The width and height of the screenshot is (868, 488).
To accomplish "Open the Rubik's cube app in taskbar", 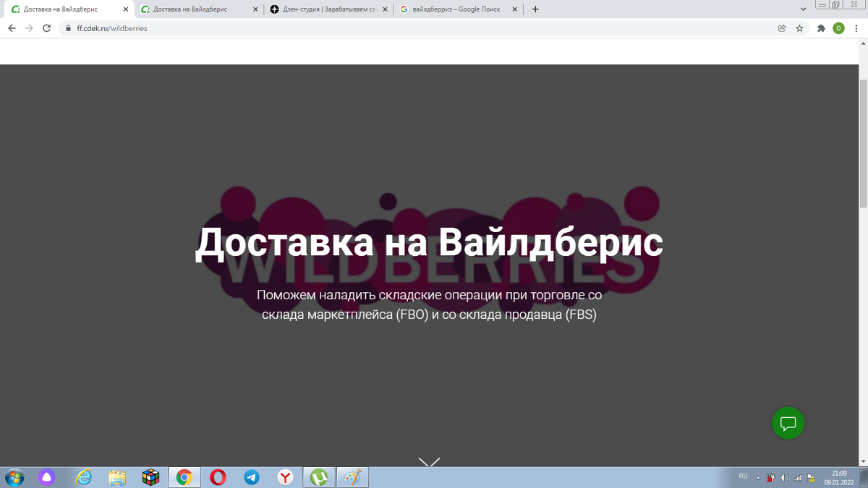I will click(x=150, y=477).
